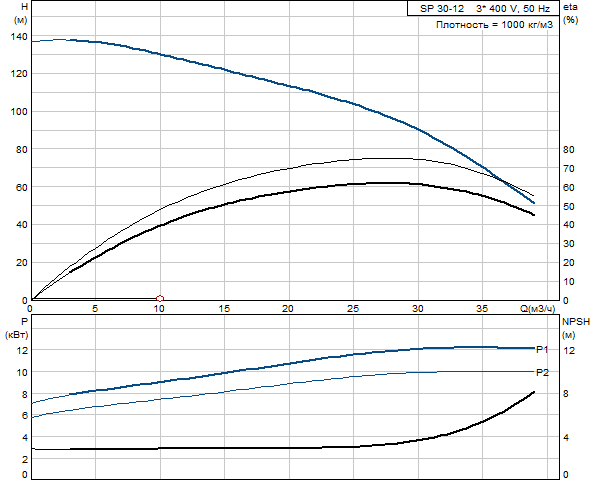
Task: Click the 100 value on H axis
Action: 20,112
